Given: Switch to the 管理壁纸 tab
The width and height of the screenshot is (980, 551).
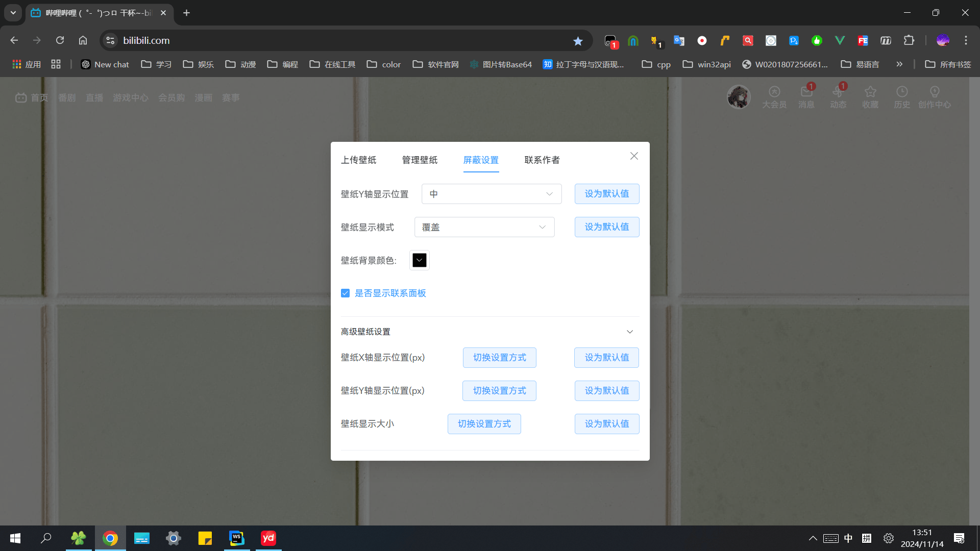Looking at the screenshot, I should (420, 160).
